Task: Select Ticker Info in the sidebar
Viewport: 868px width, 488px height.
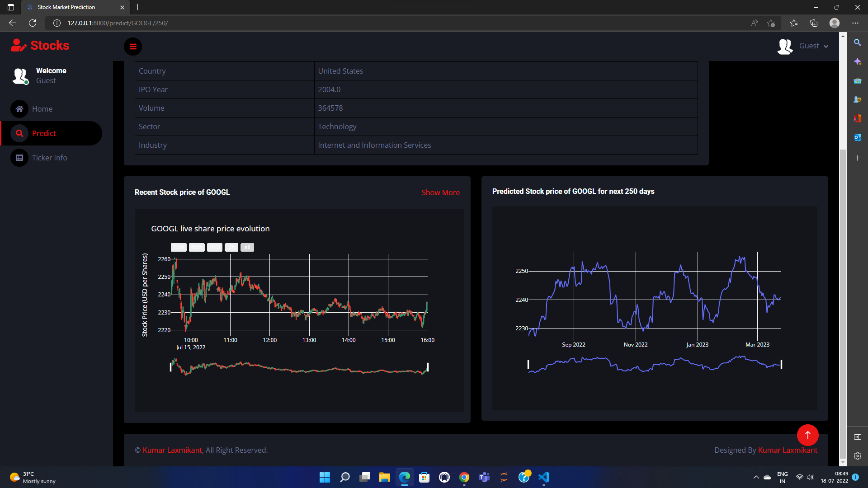Action: coord(49,158)
